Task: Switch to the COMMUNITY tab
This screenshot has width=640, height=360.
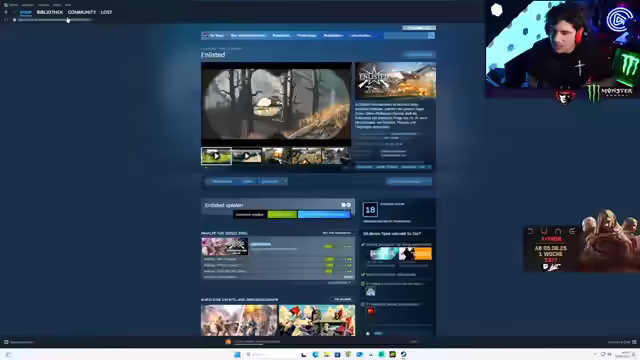Action: (82, 12)
